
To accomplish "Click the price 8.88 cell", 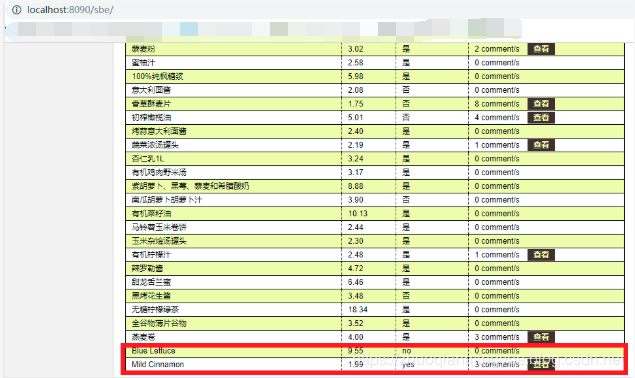I will point(356,186).
